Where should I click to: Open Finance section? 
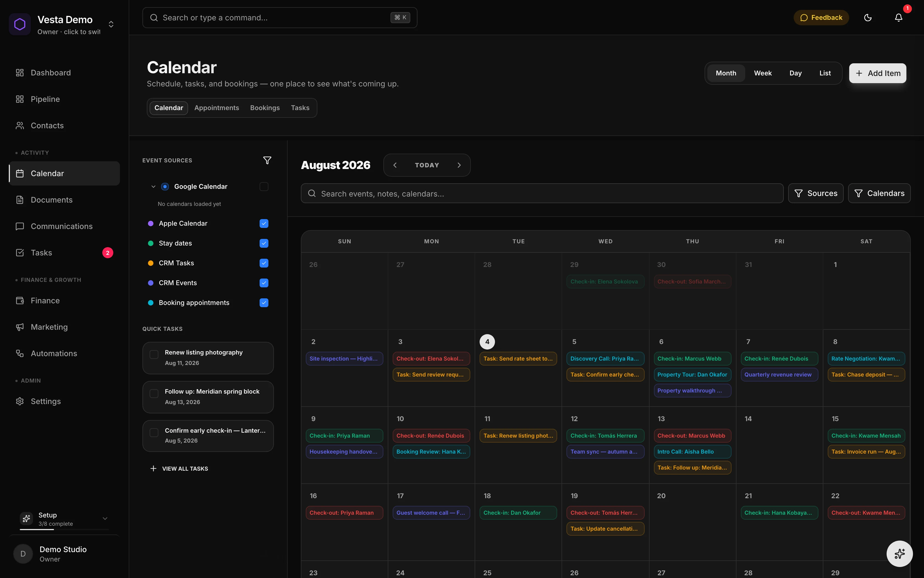pos(64,301)
